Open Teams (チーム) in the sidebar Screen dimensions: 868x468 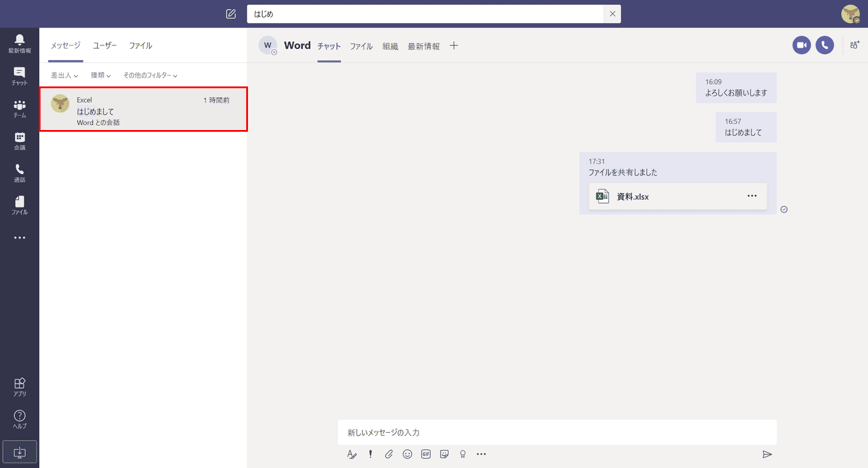[20, 109]
